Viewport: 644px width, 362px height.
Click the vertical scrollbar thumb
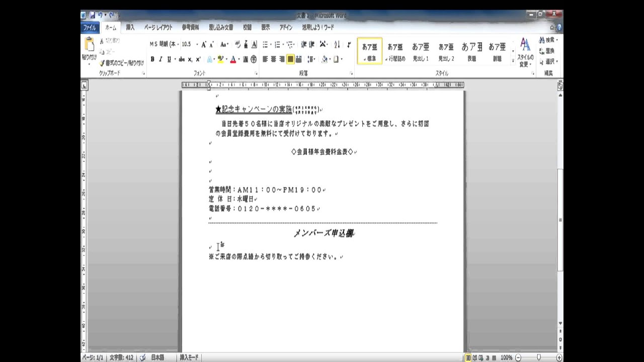tap(559, 221)
